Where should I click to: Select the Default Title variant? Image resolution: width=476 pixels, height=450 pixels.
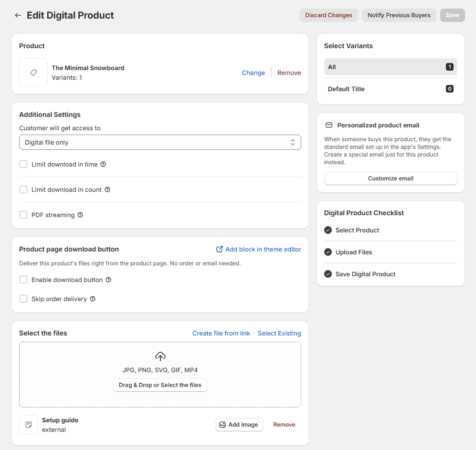tap(391, 89)
